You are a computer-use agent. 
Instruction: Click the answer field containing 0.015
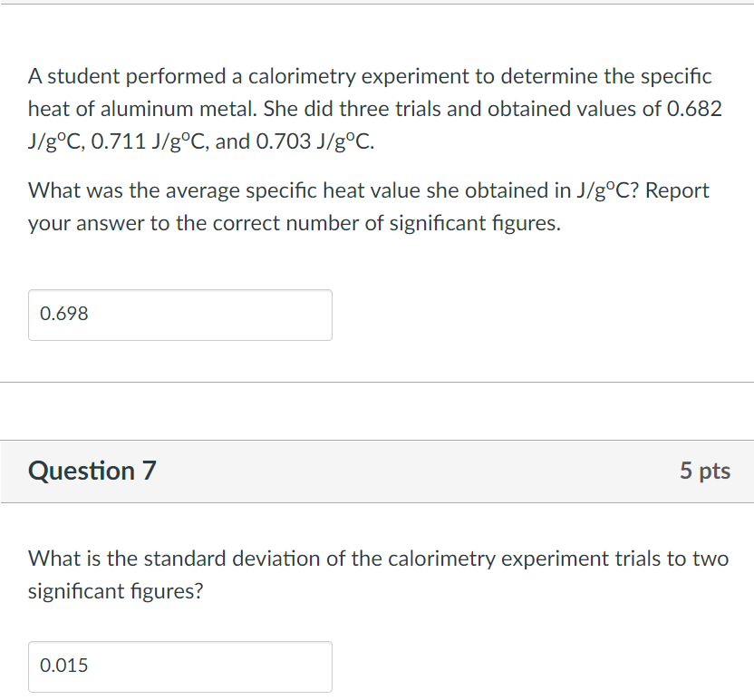pyautogui.click(x=179, y=666)
